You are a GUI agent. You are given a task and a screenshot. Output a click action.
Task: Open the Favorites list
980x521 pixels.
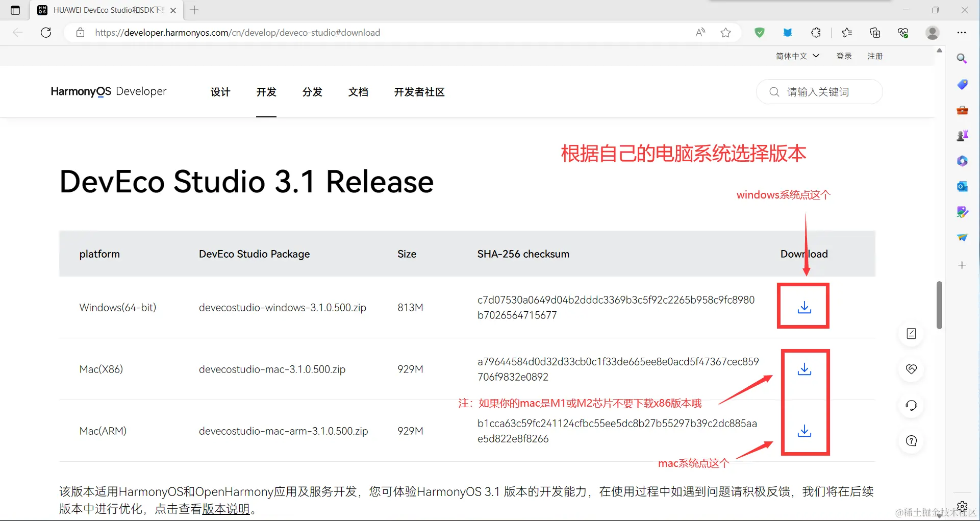click(847, 33)
